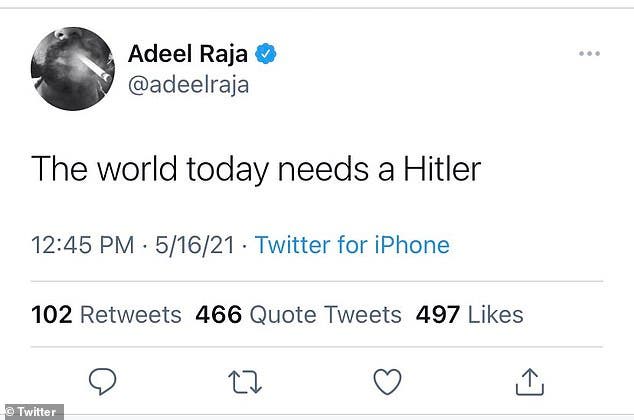The height and width of the screenshot is (420, 634).
Task: Like the tweet with the heart icon
Action: (x=387, y=381)
